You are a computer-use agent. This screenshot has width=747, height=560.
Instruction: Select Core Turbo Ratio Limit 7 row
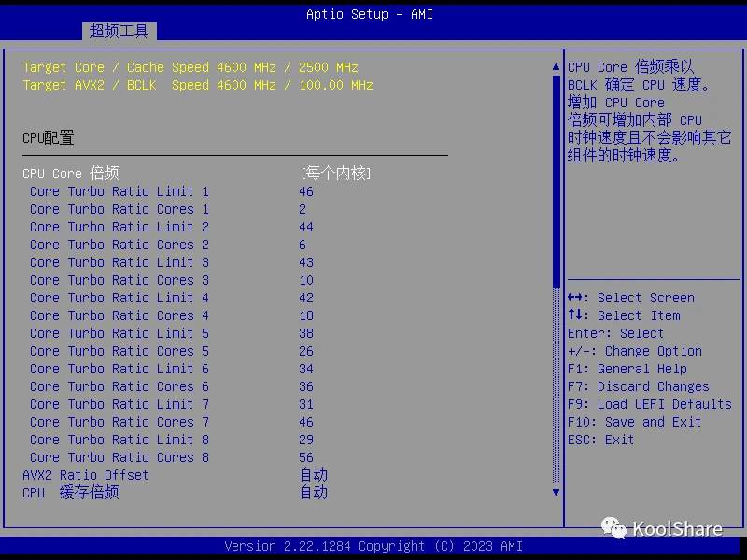[x=172, y=404]
